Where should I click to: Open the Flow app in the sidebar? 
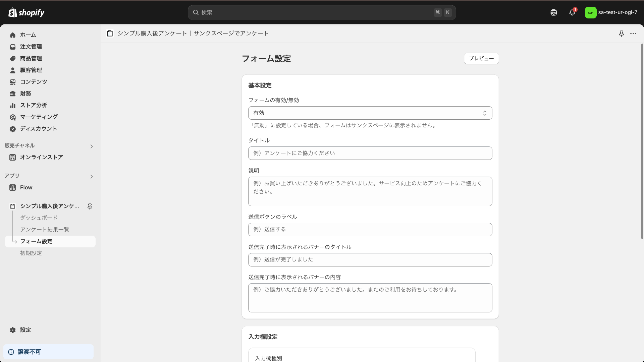coord(26,187)
